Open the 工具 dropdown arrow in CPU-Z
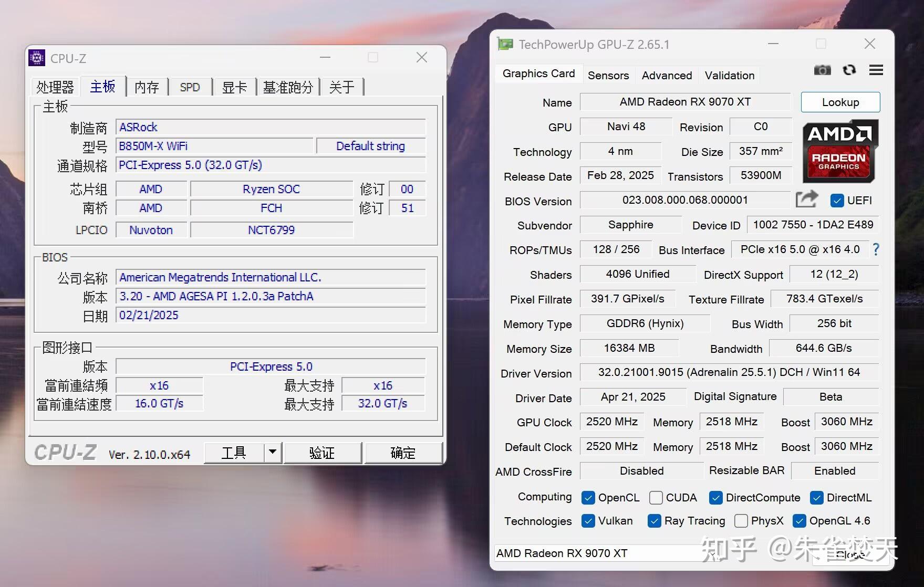 click(x=272, y=452)
